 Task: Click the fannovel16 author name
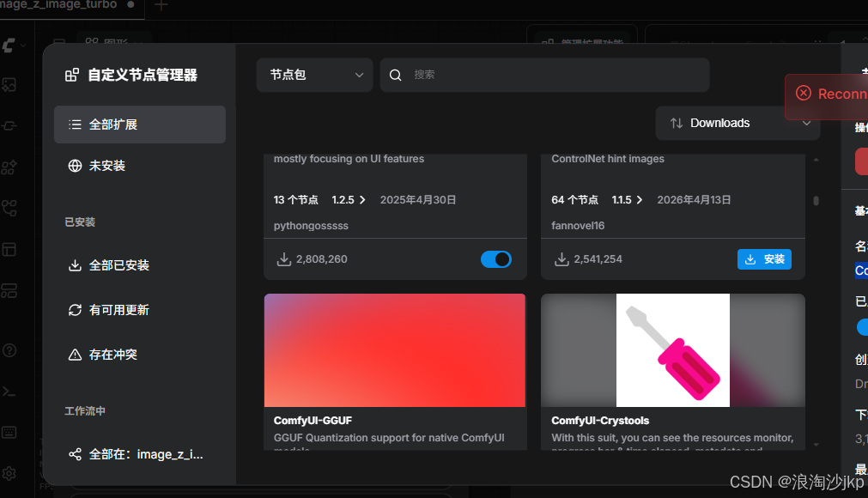pos(578,226)
